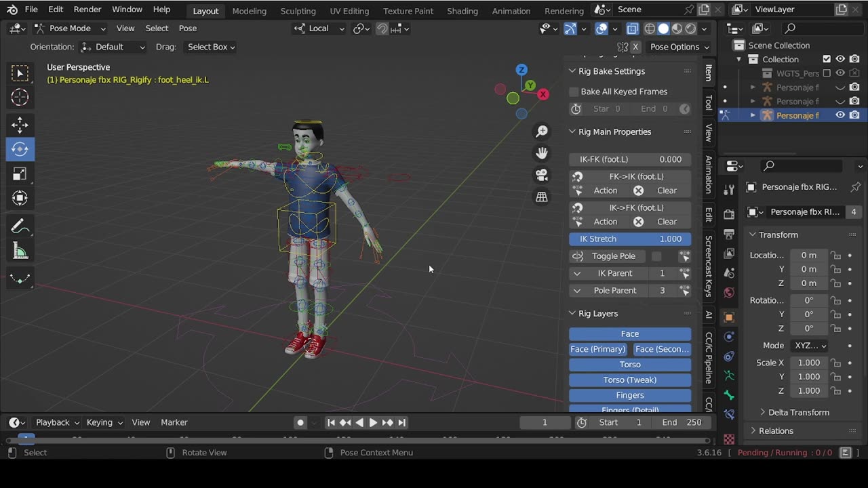This screenshot has height=488, width=868.
Task: Open Orientation Default dropdown
Action: tap(113, 47)
